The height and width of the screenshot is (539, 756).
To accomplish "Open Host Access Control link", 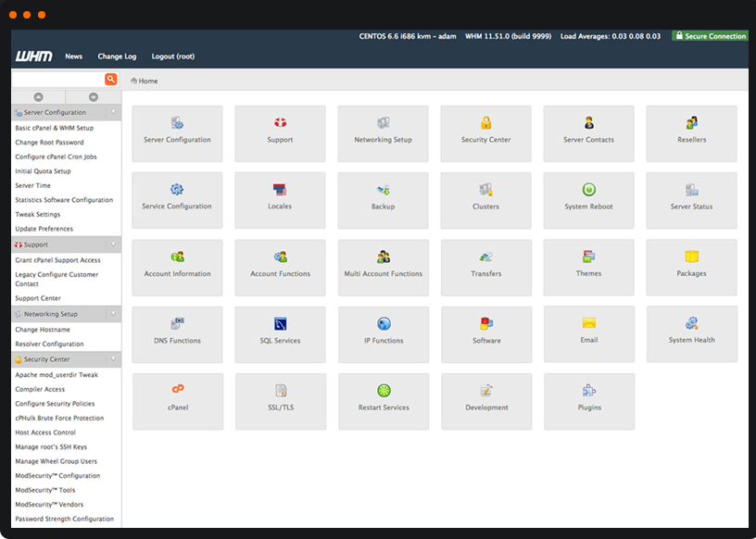I will coord(45,432).
